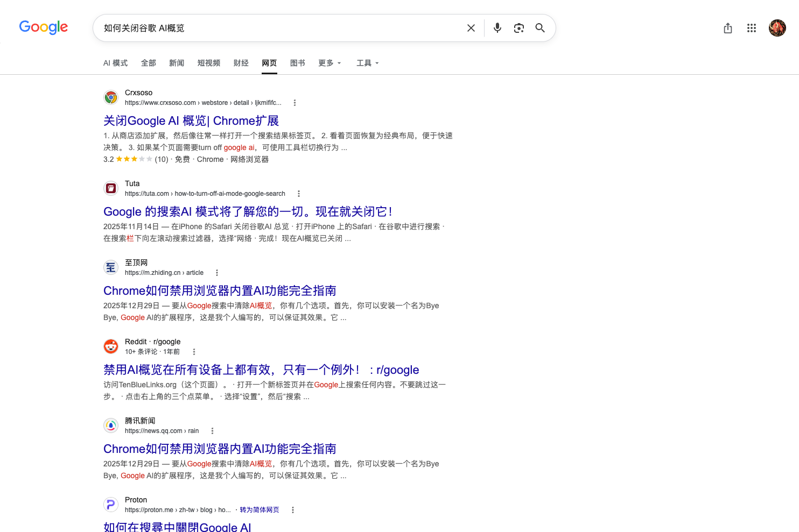This screenshot has height=532, width=799.
Task: Open the three-dot menu for the Reddit result
Action: 194,352
